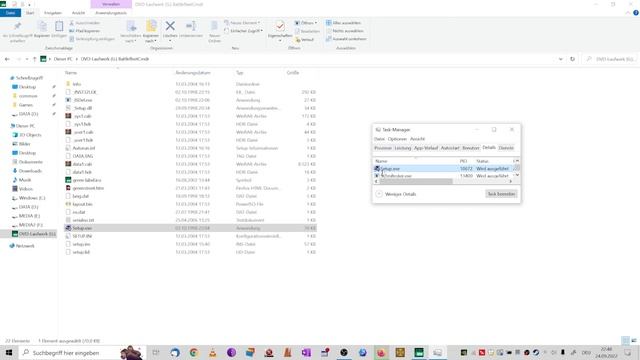Select 3D-Objekte in the navigation pane
Image resolution: width=640 pixels, height=360 pixels.
click(30, 135)
